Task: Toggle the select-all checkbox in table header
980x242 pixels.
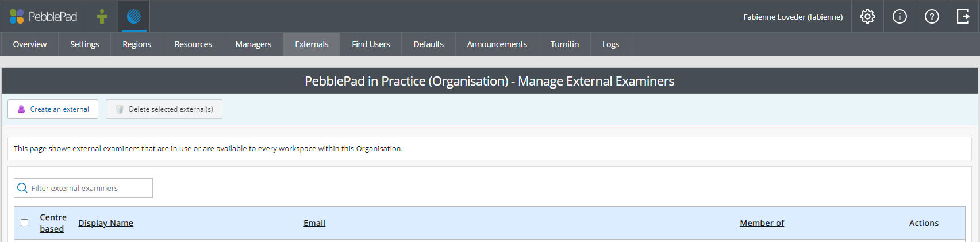Action: tap(24, 222)
